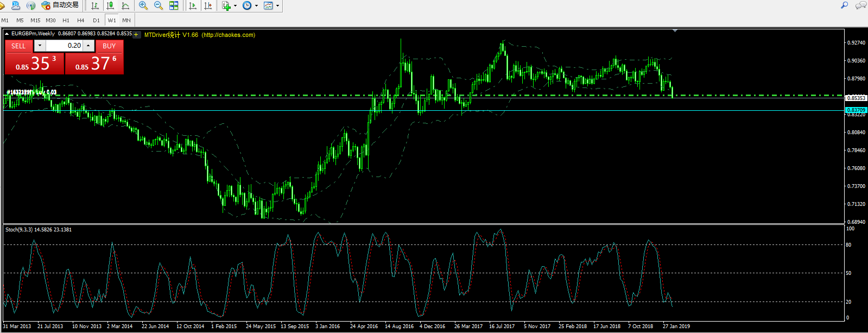Toggle chart auto scroll icon

pos(192,5)
